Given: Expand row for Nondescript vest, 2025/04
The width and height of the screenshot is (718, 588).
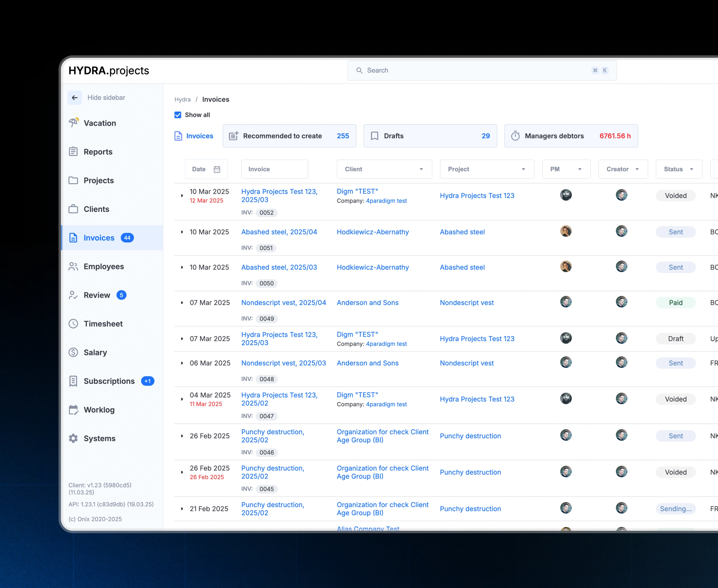Looking at the screenshot, I should pyautogui.click(x=182, y=303).
